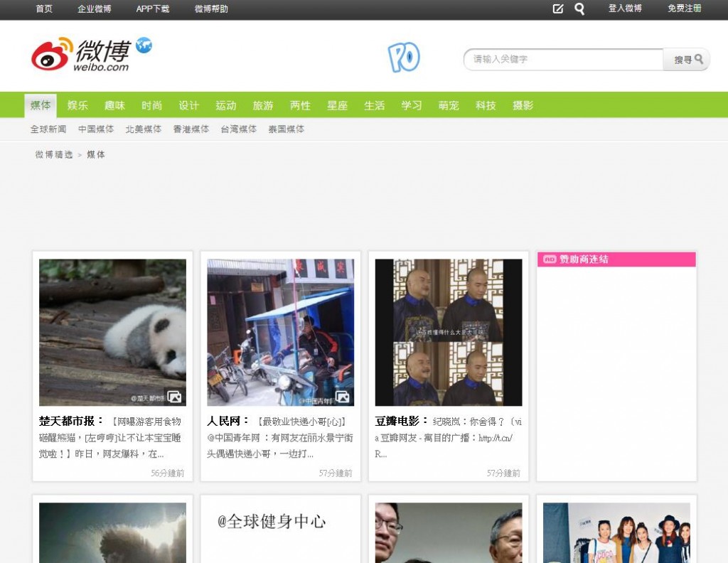Open image gallery icon on panda photo
This screenshot has height=563, width=728.
[174, 397]
